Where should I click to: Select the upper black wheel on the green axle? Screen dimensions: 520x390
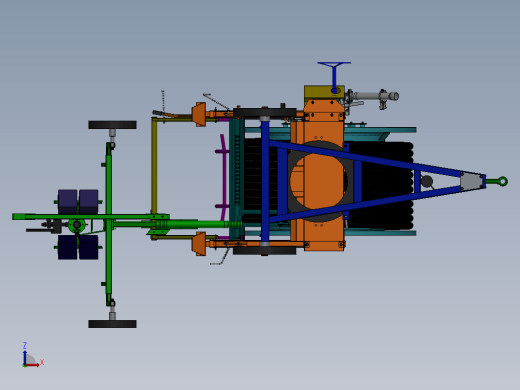tap(112, 125)
